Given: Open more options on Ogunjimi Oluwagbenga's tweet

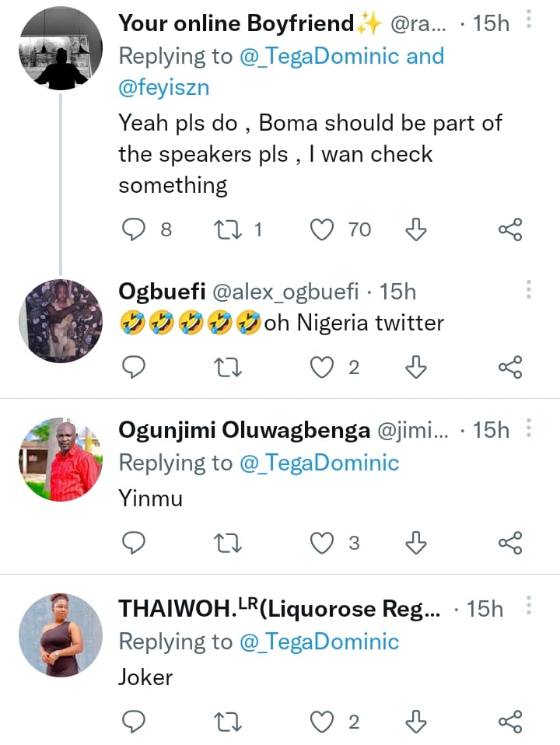Looking at the screenshot, I should coord(529,428).
